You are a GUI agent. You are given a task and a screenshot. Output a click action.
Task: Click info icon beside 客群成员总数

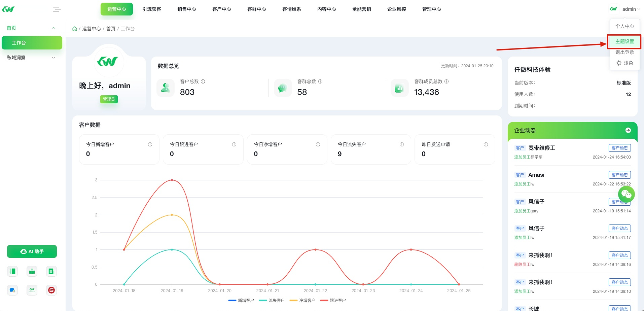(x=446, y=81)
